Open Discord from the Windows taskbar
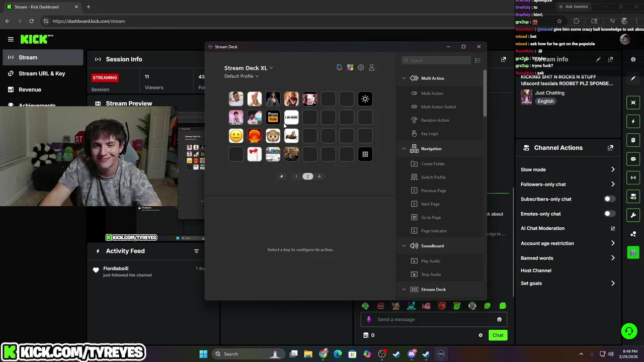This screenshot has height=362, width=644. coord(412,354)
